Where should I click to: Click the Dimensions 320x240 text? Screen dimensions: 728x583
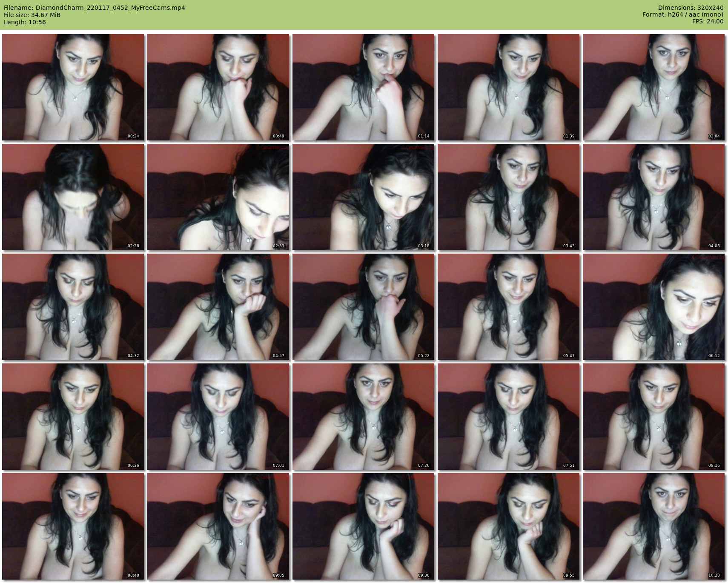pyautogui.click(x=691, y=8)
